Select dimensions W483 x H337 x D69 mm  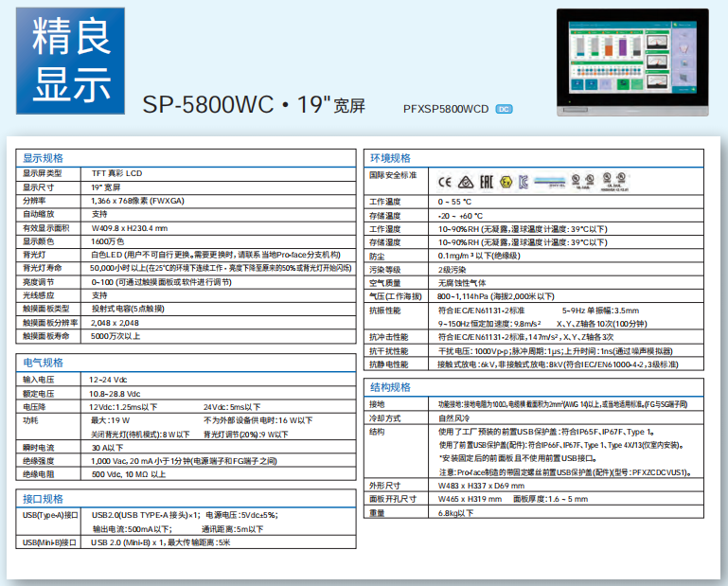tap(482, 487)
